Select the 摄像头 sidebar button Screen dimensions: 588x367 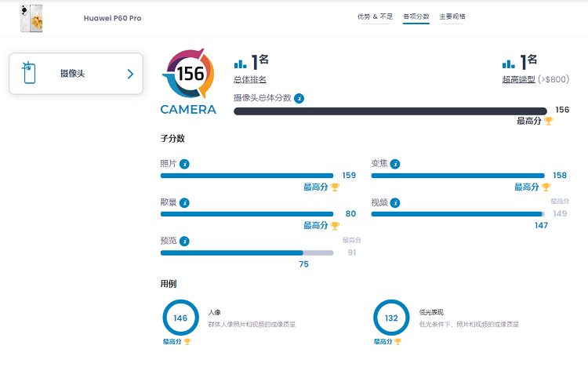click(76, 74)
